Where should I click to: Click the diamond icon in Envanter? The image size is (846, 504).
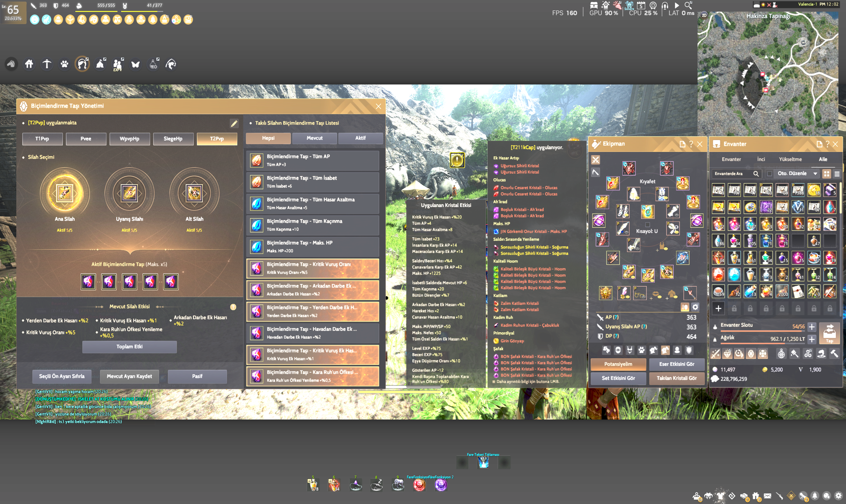tap(727, 354)
